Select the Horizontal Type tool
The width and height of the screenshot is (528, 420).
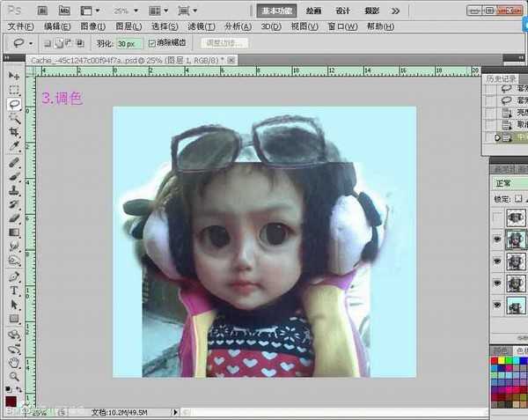pos(14,290)
